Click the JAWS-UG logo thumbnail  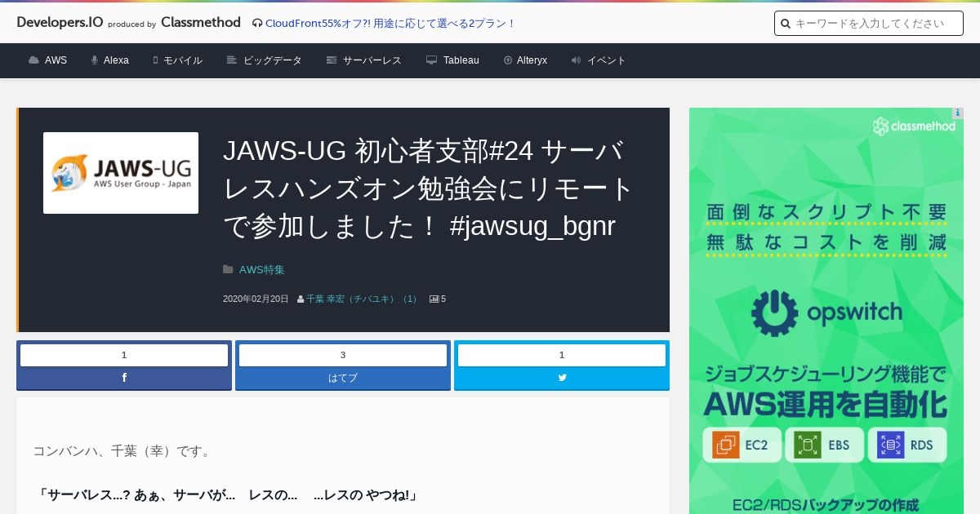coord(121,173)
